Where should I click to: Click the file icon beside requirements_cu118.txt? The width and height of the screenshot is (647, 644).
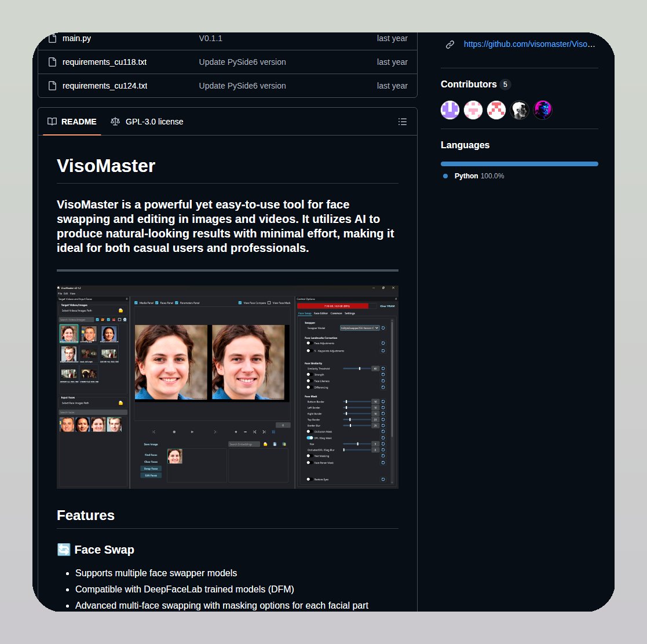tap(52, 62)
